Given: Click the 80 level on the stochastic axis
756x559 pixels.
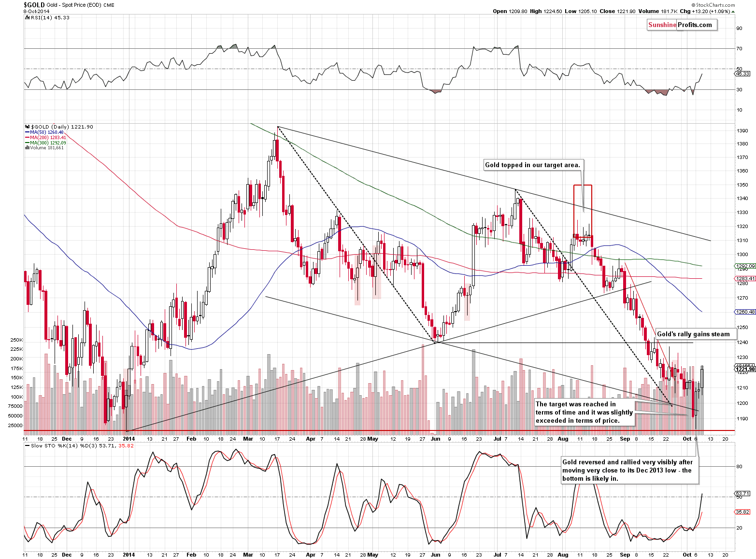Looking at the screenshot, I should pos(740,466).
